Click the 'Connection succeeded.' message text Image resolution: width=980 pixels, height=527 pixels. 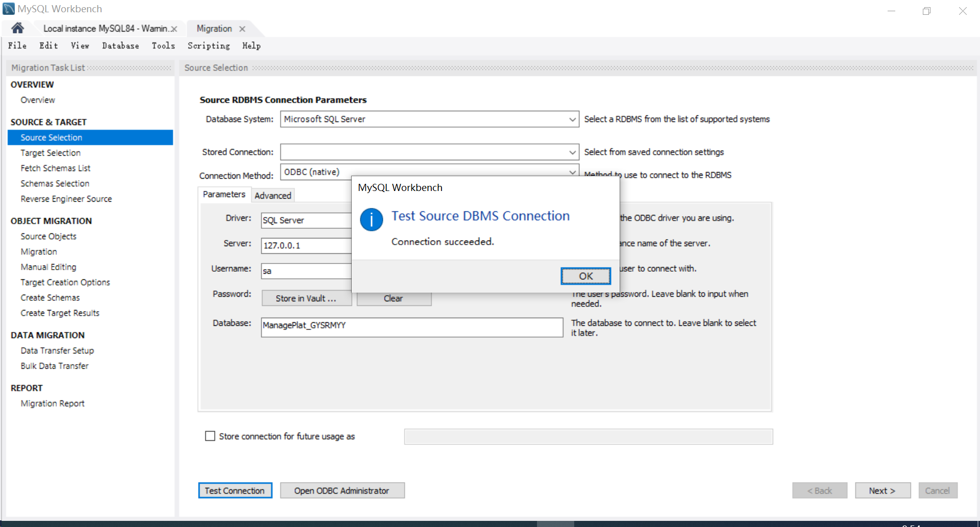click(443, 242)
